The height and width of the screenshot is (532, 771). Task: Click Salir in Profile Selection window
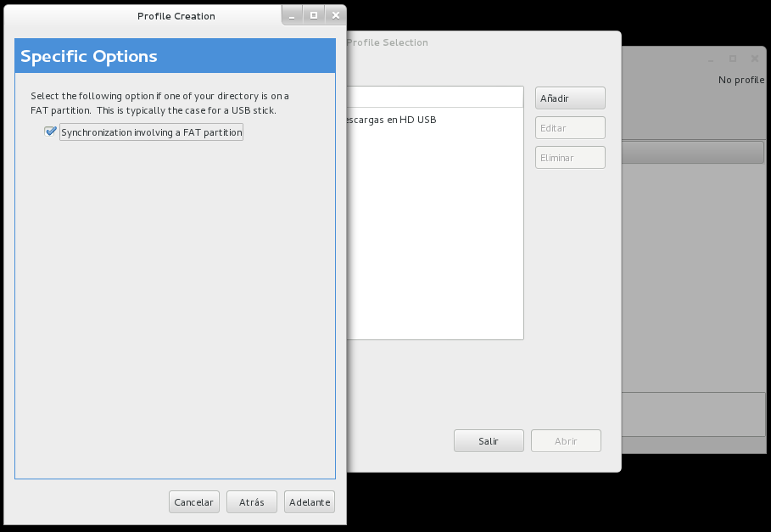(489, 441)
